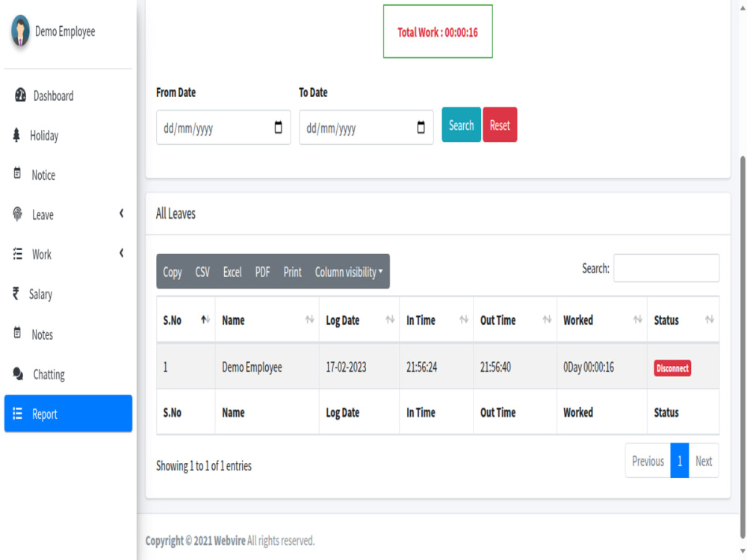
Task: Expand the Work submenu chevron
Action: [122, 253]
